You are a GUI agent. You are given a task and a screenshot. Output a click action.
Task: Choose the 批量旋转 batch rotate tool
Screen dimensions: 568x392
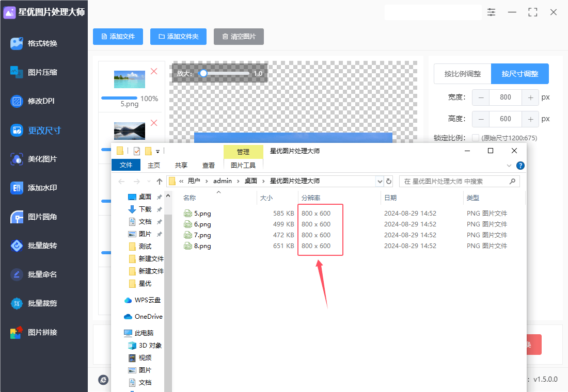click(x=41, y=246)
